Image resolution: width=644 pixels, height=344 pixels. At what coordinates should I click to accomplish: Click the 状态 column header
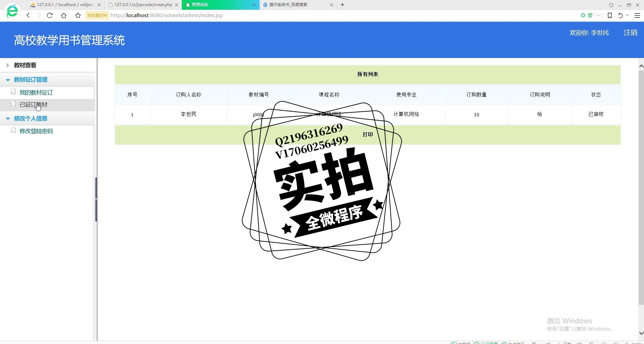tap(596, 95)
